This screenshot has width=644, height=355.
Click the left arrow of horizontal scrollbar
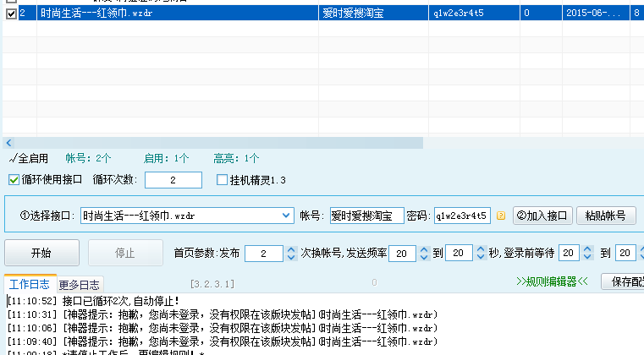8,143
